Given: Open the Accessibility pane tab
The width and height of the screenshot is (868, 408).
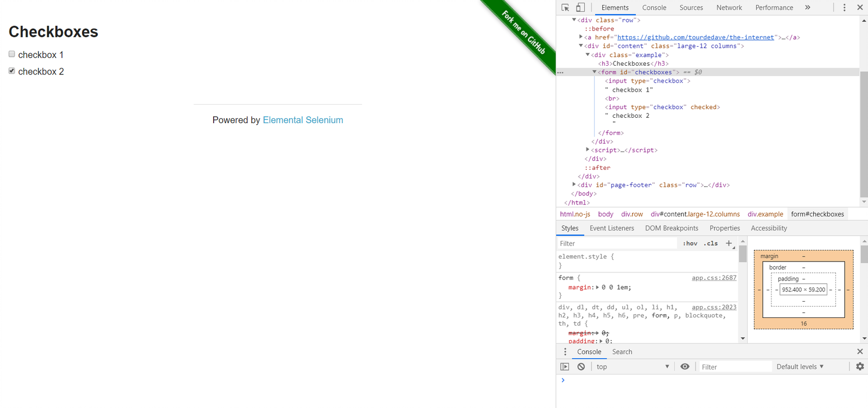Looking at the screenshot, I should coord(769,228).
